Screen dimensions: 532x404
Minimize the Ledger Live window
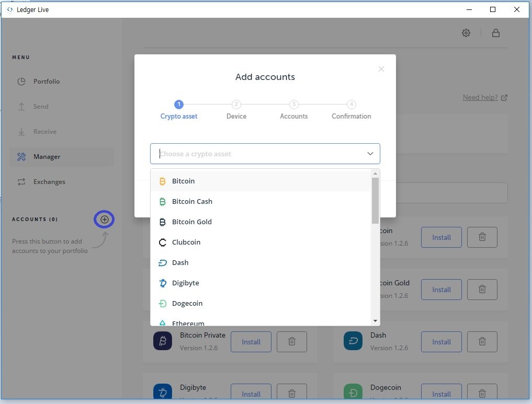(469, 9)
